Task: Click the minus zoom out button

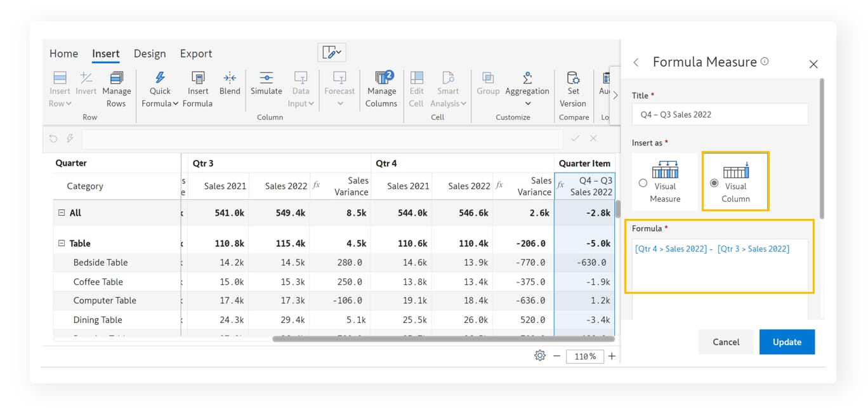Action: (556, 356)
